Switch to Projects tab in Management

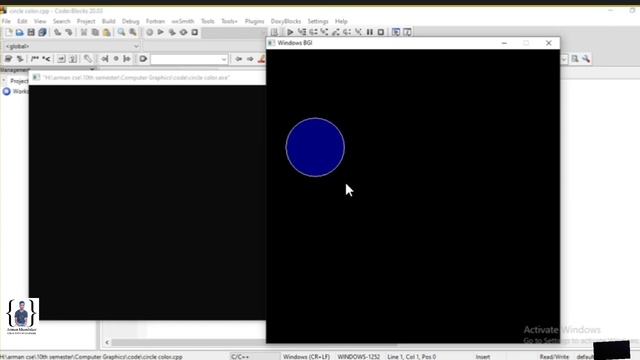click(x=19, y=81)
